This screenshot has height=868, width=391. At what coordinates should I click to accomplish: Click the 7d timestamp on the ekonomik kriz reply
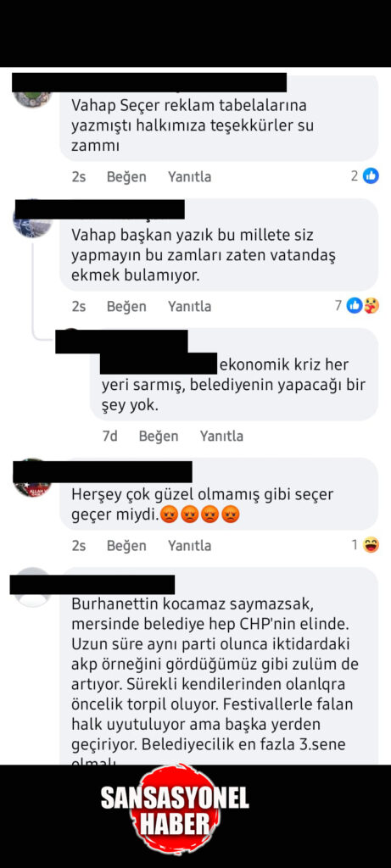(x=110, y=437)
